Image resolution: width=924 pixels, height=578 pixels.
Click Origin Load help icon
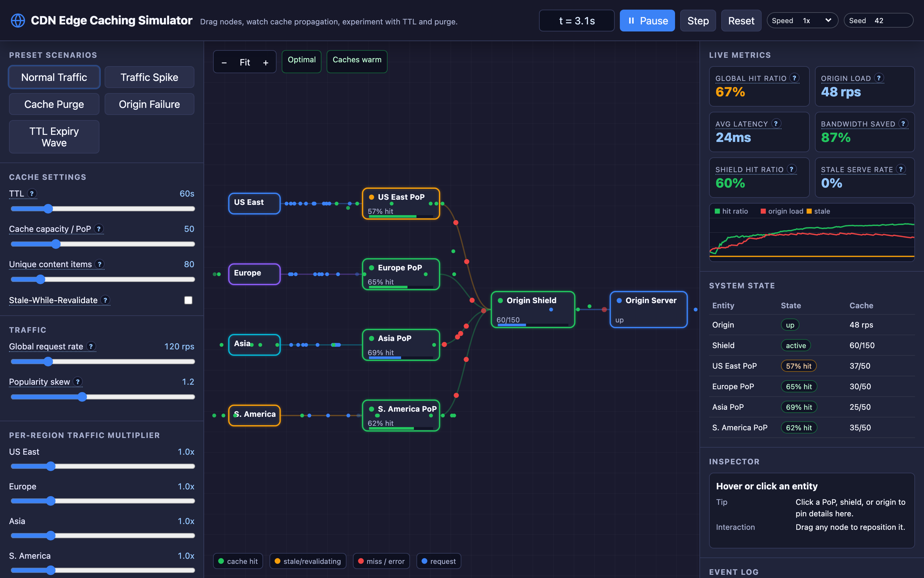pos(879,78)
